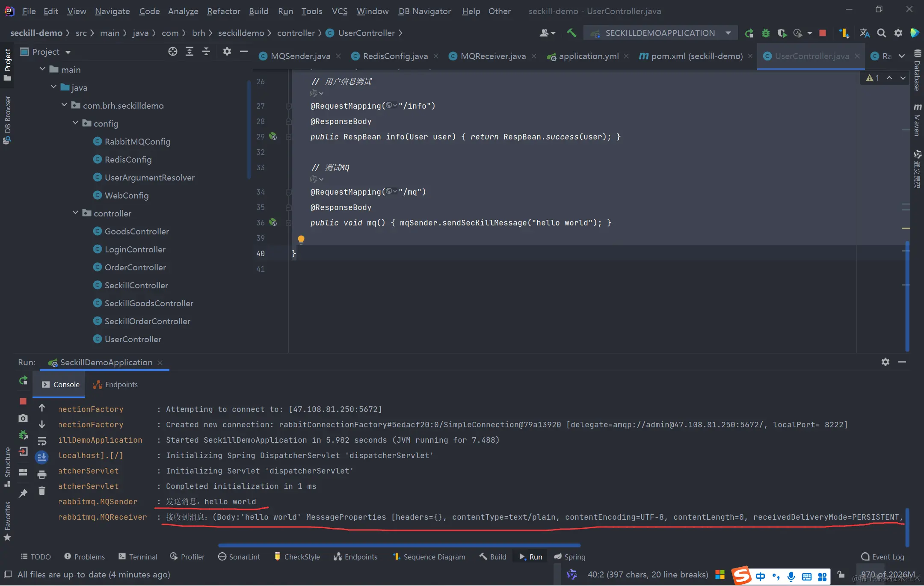The image size is (924, 586).
Task: Click warning count indicator in editor
Action: click(873, 78)
